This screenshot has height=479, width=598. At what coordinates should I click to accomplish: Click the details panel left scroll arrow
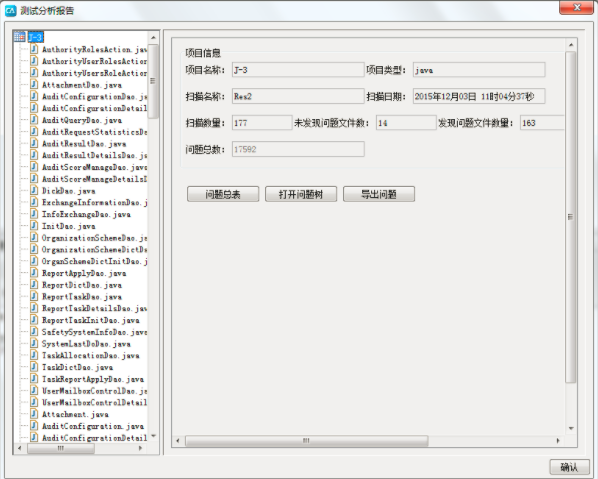178,440
